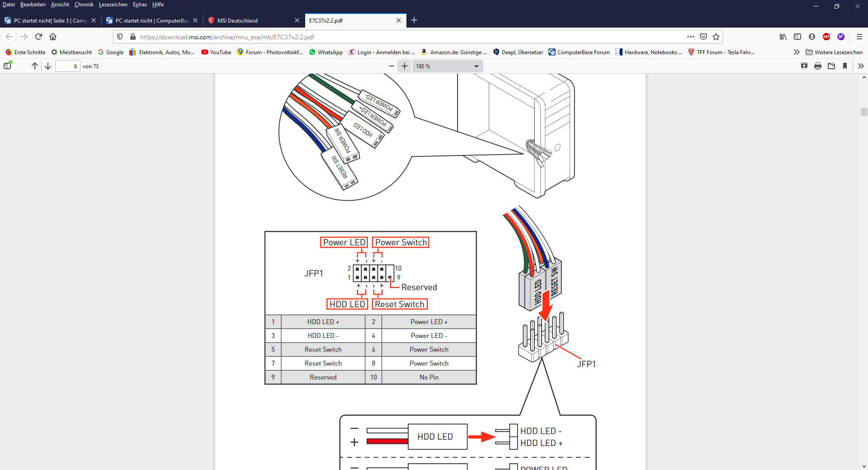
Task: Open a new browser tab
Action: tap(414, 20)
